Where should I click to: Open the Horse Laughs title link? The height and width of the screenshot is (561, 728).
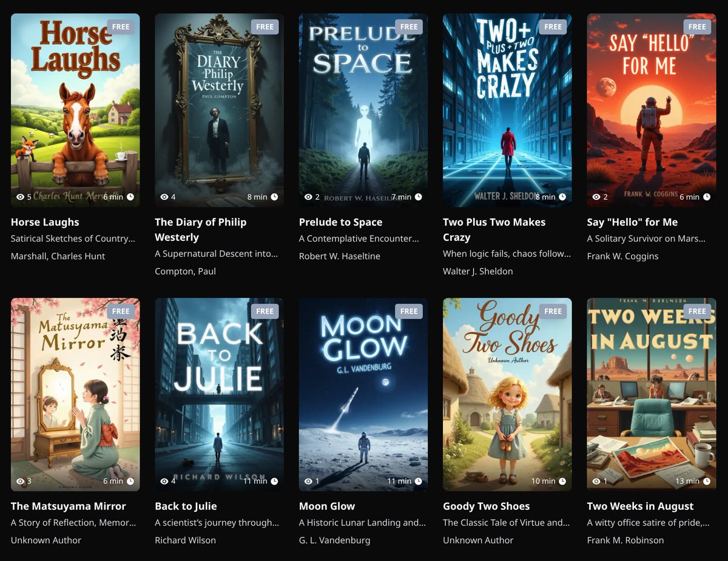45,222
